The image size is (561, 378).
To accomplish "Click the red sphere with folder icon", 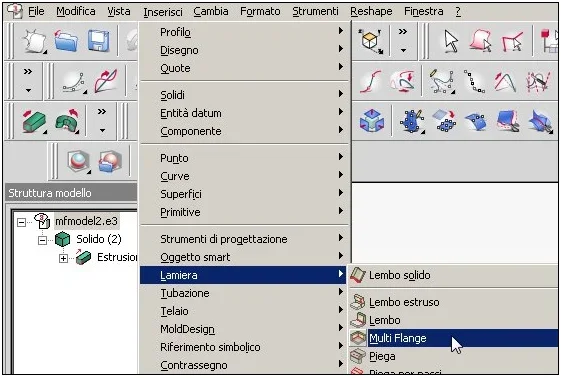I will point(110,161).
